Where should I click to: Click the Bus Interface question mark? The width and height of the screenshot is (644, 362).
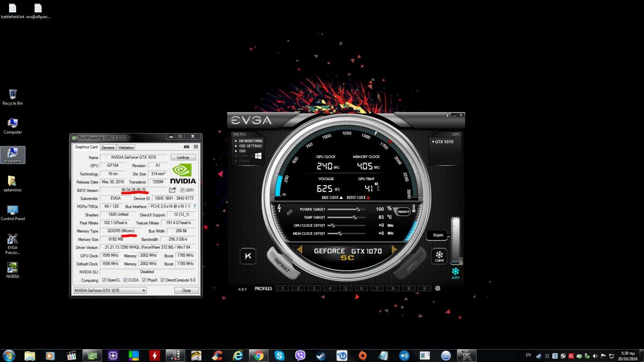(194, 206)
